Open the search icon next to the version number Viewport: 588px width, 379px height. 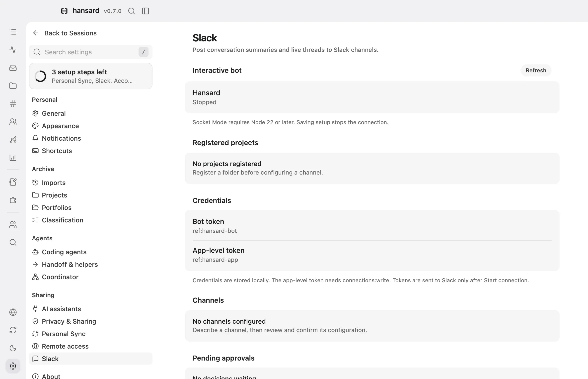[x=132, y=11]
